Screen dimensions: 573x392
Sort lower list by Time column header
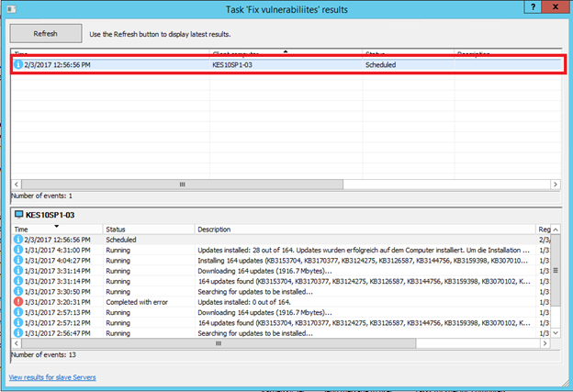(x=55, y=229)
